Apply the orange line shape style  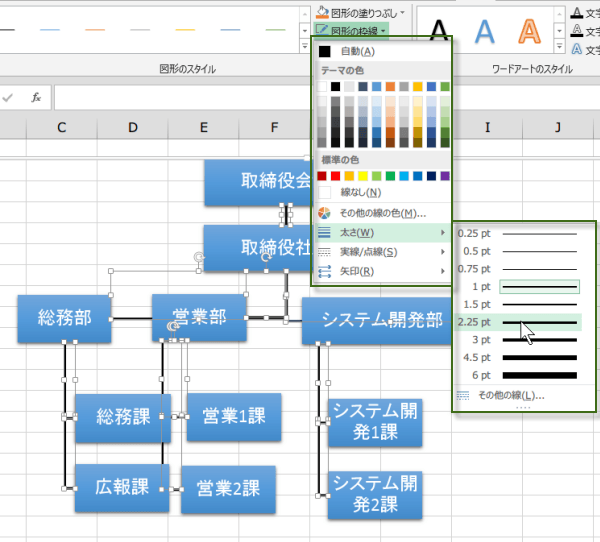(x=95, y=29)
